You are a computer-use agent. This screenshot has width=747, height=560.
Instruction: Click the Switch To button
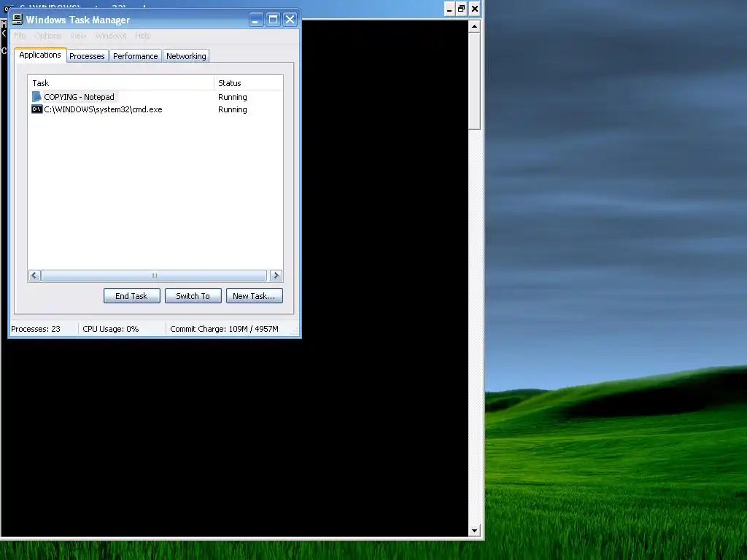click(x=193, y=296)
